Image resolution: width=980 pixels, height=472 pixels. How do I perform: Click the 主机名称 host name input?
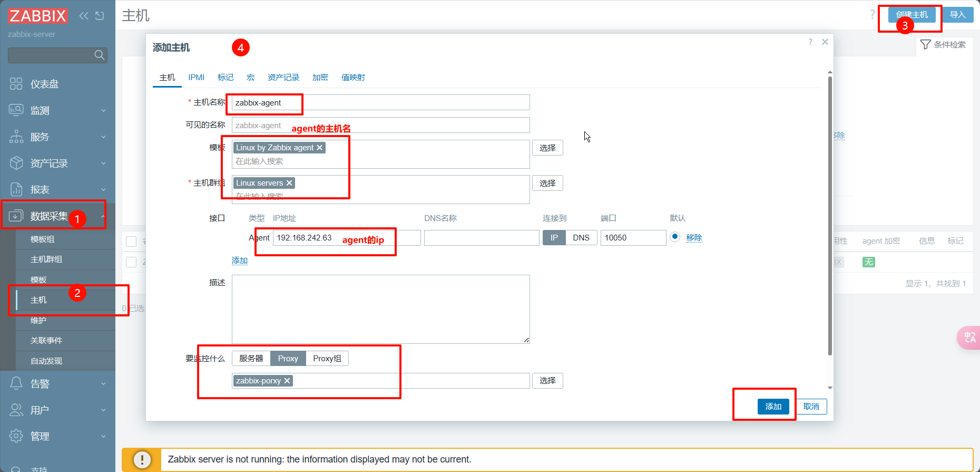(x=381, y=103)
